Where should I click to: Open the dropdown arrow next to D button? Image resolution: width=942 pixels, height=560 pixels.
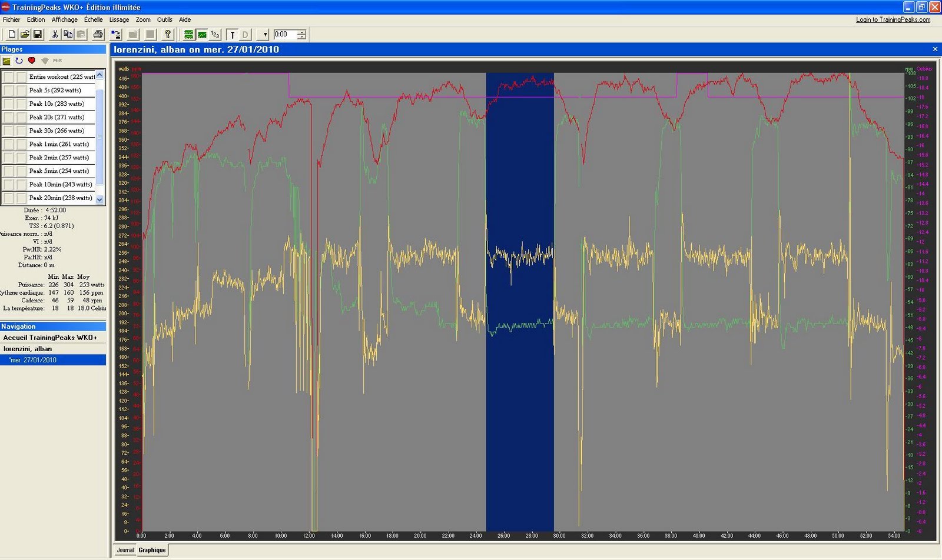(265, 35)
